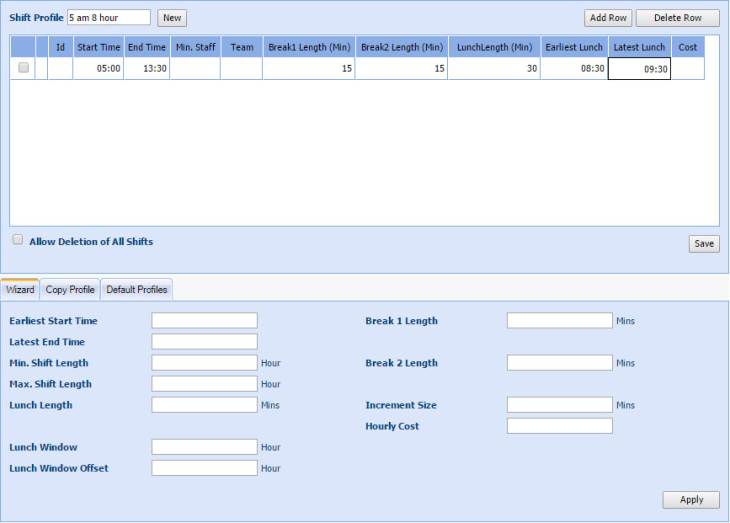Select the Wizard tab

tap(20, 290)
